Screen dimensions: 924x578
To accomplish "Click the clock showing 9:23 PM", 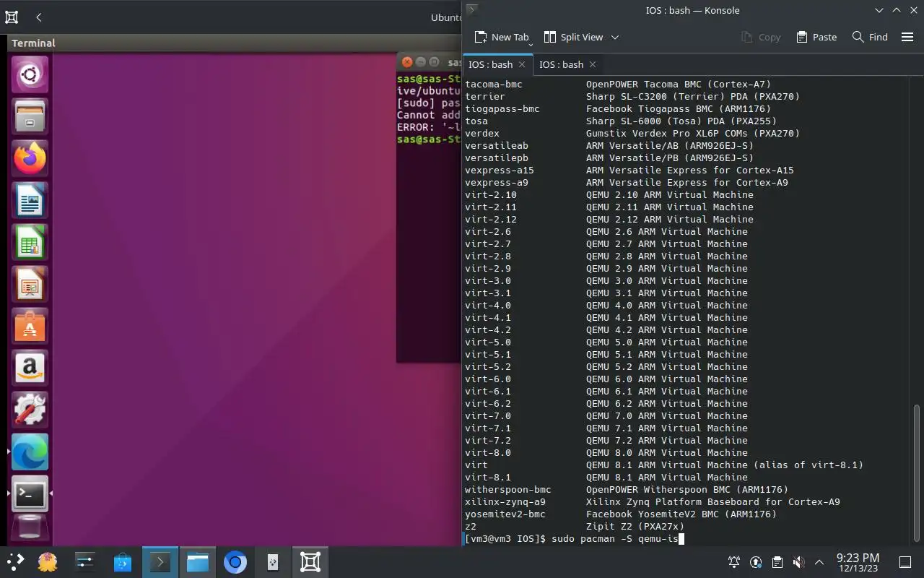I will (x=858, y=563).
